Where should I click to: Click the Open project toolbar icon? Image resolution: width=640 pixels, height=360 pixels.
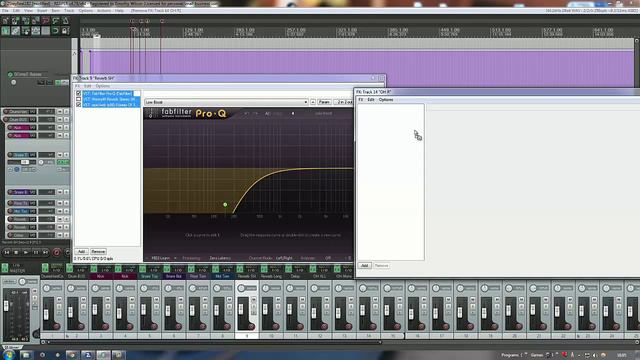[x=16, y=20]
